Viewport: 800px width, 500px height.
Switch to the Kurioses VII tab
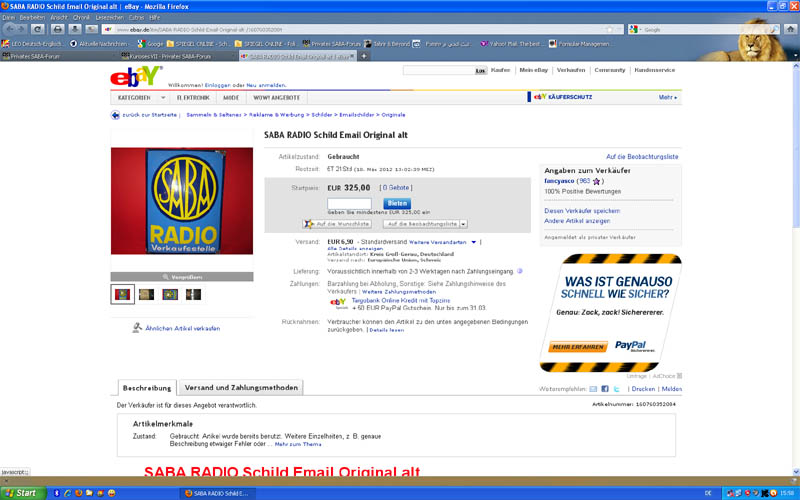(178, 56)
